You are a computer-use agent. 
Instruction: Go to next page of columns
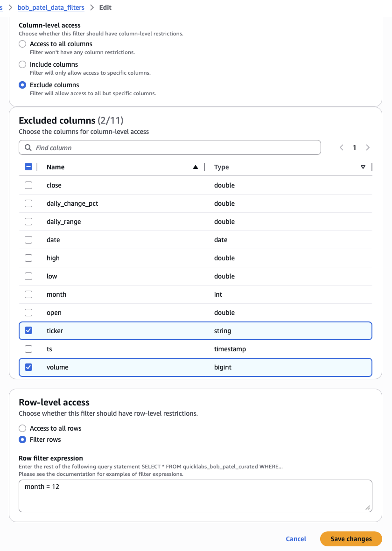pyautogui.click(x=368, y=147)
